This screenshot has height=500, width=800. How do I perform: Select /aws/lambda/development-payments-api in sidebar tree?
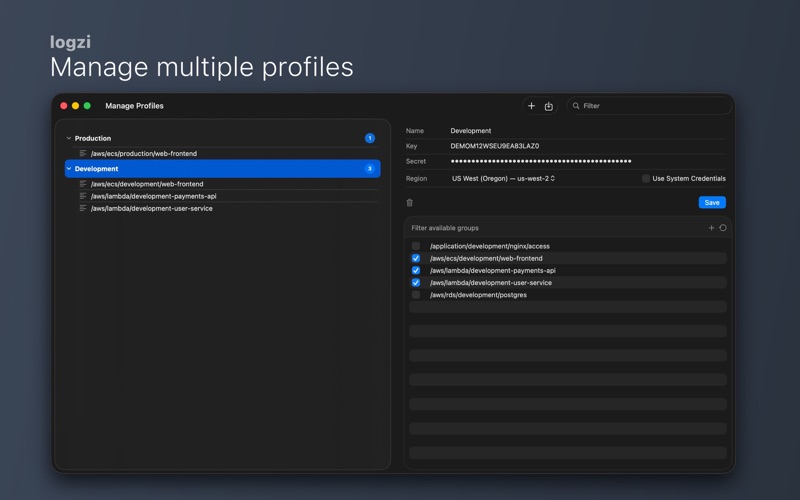coord(154,196)
